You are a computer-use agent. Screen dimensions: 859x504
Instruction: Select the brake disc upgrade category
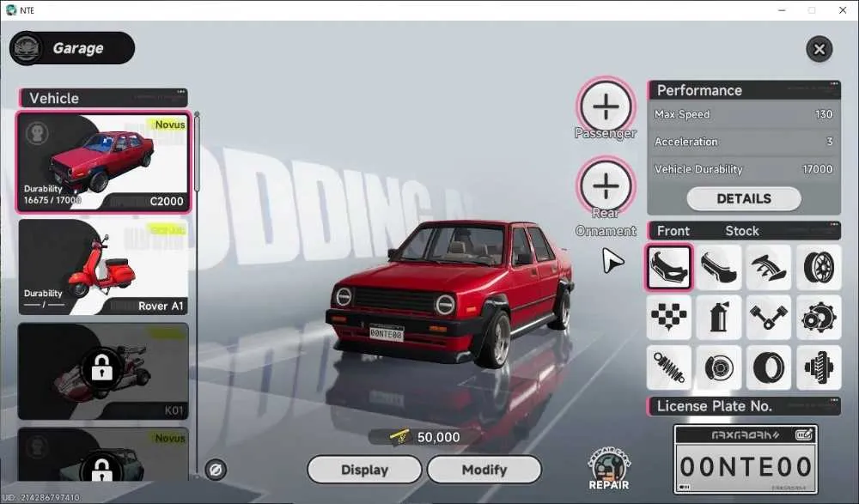[719, 367]
